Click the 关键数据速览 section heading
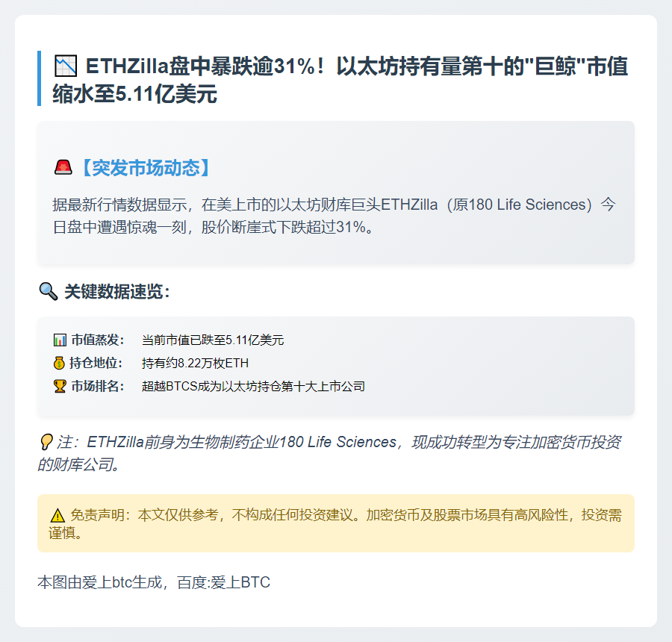The image size is (672, 642). coord(117,291)
